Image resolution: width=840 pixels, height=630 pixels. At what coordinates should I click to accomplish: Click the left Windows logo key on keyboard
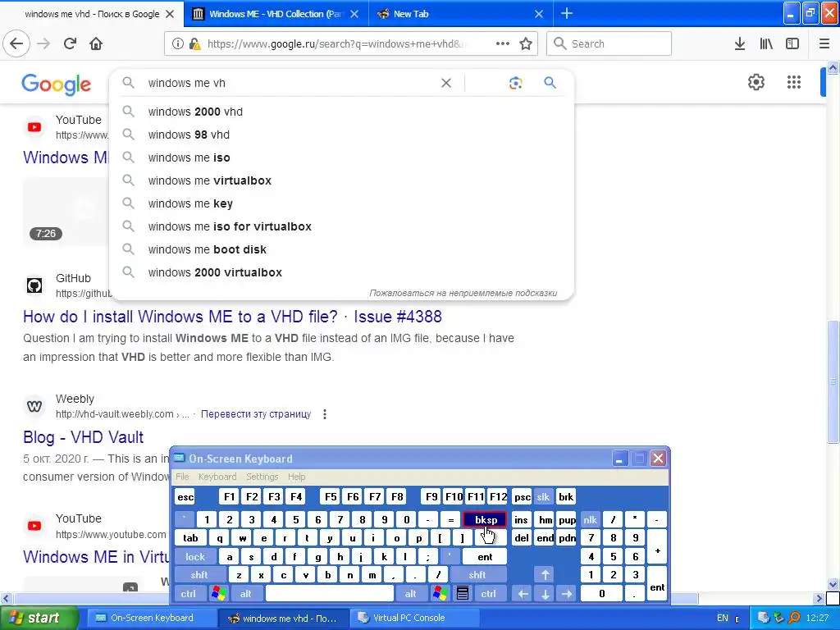click(218, 593)
